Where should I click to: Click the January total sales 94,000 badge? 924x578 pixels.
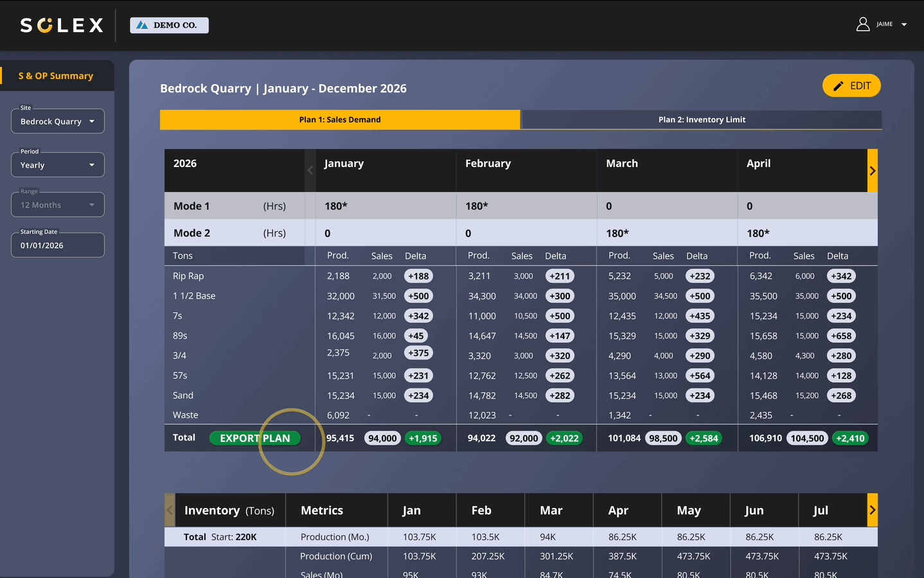pos(382,438)
